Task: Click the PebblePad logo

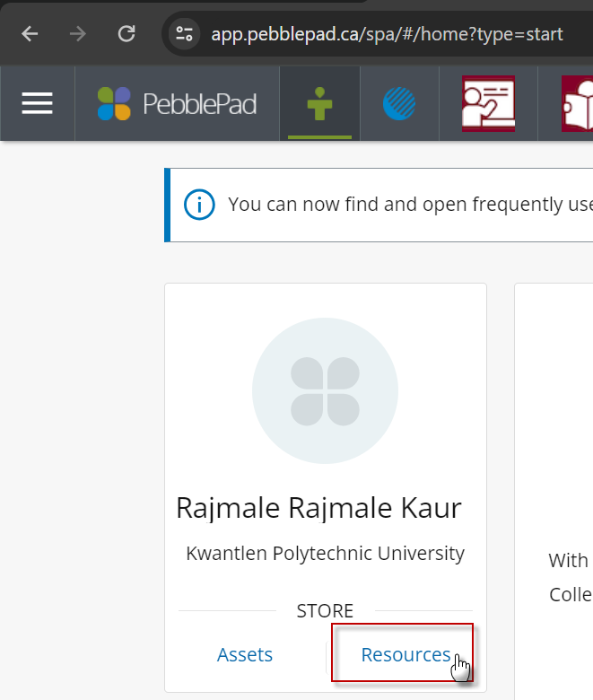Action: 177,103
